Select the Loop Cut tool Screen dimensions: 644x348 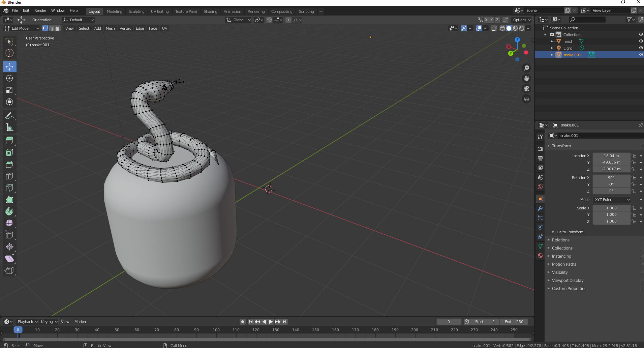(9, 176)
